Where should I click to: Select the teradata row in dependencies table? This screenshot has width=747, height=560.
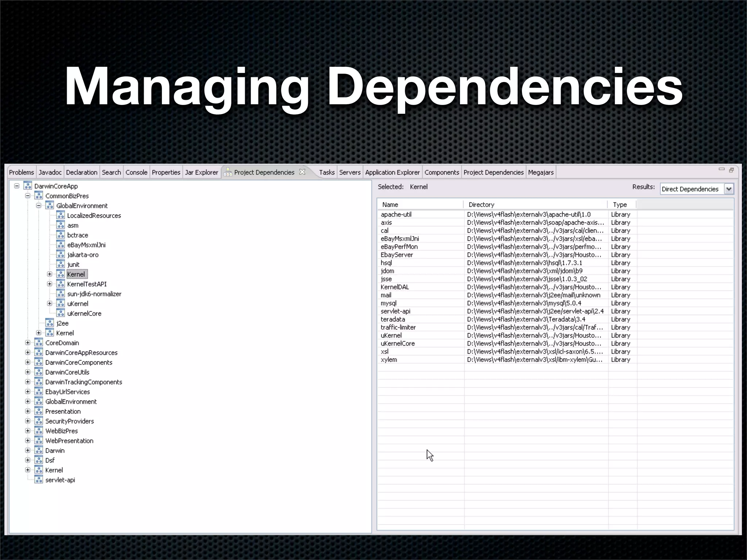pyautogui.click(x=393, y=319)
